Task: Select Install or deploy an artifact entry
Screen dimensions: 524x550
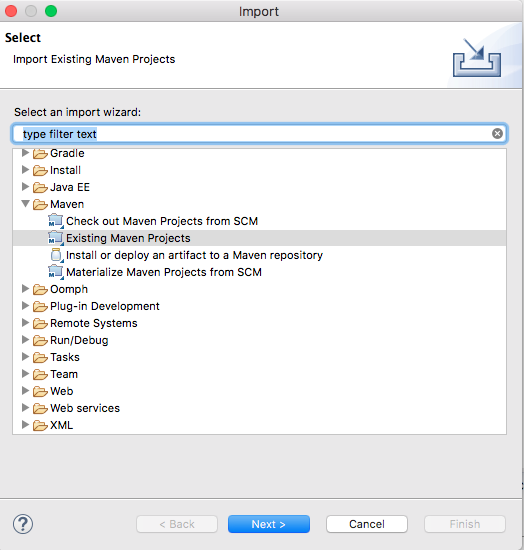Action: [x=194, y=255]
